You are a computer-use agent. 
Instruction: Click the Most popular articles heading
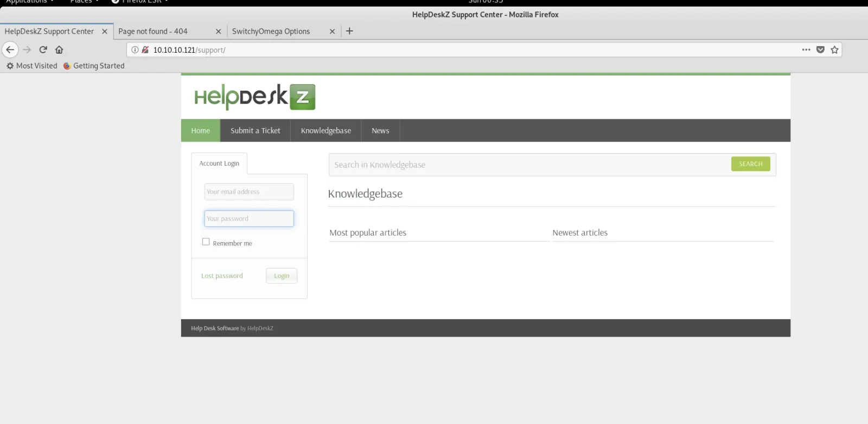(x=368, y=232)
